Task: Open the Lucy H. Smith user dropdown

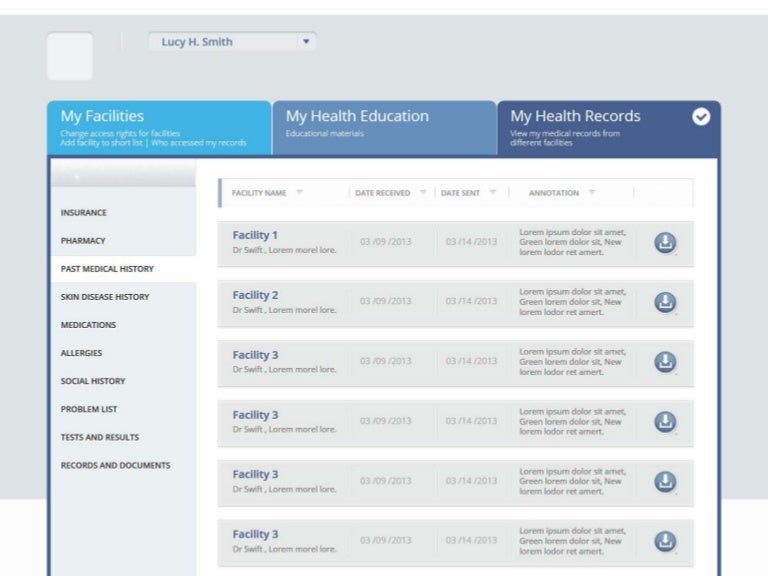Action: point(233,42)
